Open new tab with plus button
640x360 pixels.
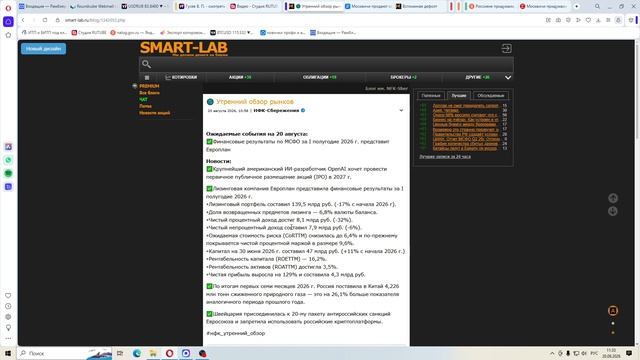point(576,7)
